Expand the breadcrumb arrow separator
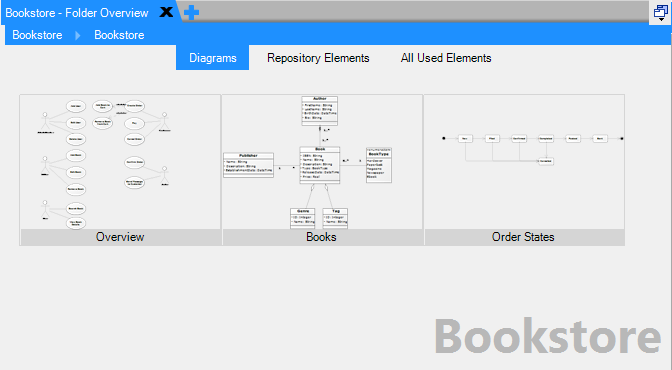The height and width of the screenshot is (370, 672). 78,35
